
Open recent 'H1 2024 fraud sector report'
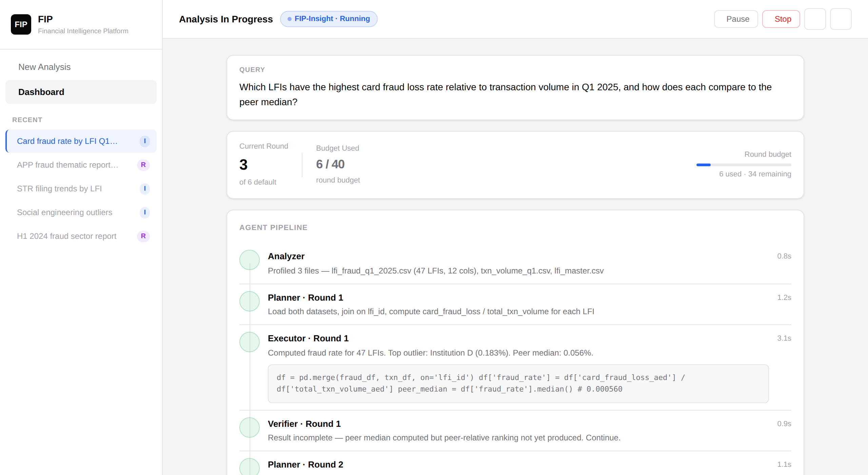pos(81,236)
